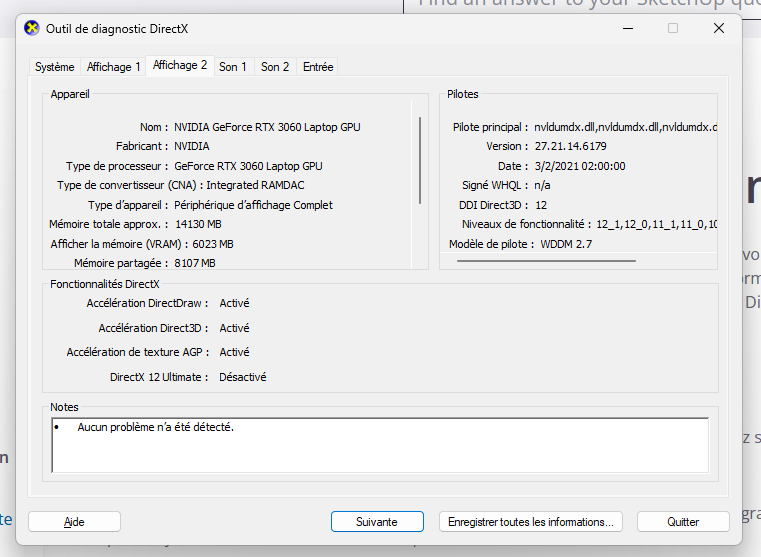Select the Affichage 2 tab
This screenshot has width=761, height=557.
180,65
